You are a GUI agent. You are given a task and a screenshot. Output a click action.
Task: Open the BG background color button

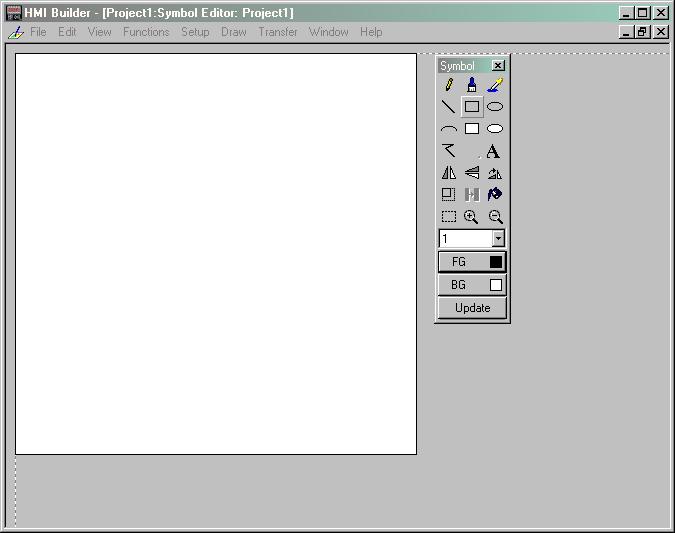[x=472, y=285]
